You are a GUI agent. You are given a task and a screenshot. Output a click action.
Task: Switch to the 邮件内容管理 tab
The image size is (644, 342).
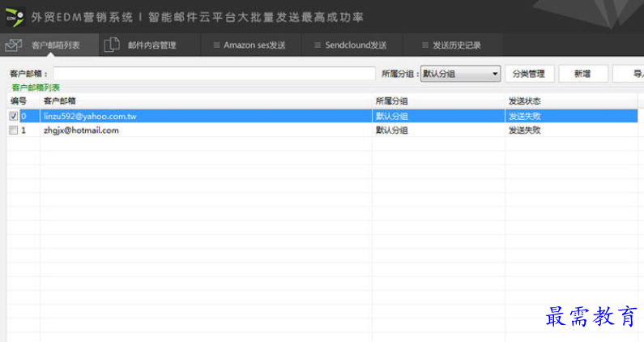point(150,45)
